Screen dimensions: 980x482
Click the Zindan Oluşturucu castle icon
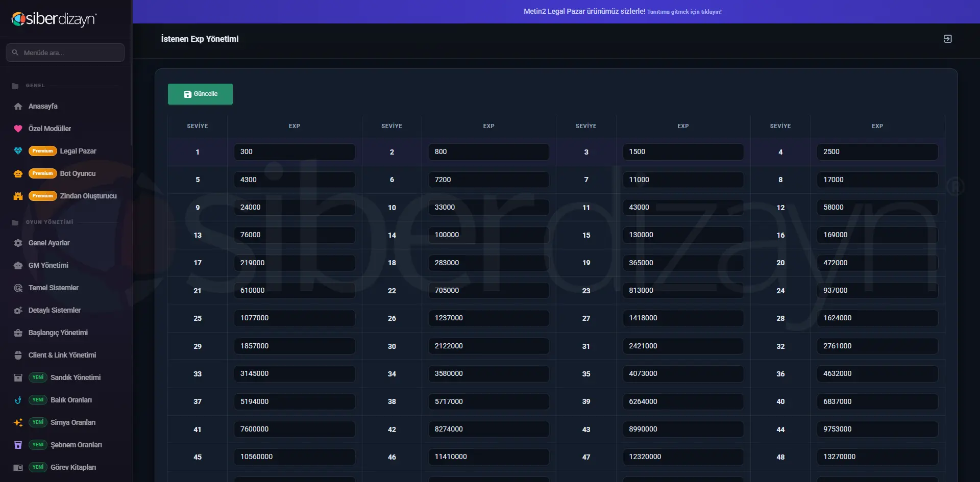pyautogui.click(x=18, y=196)
